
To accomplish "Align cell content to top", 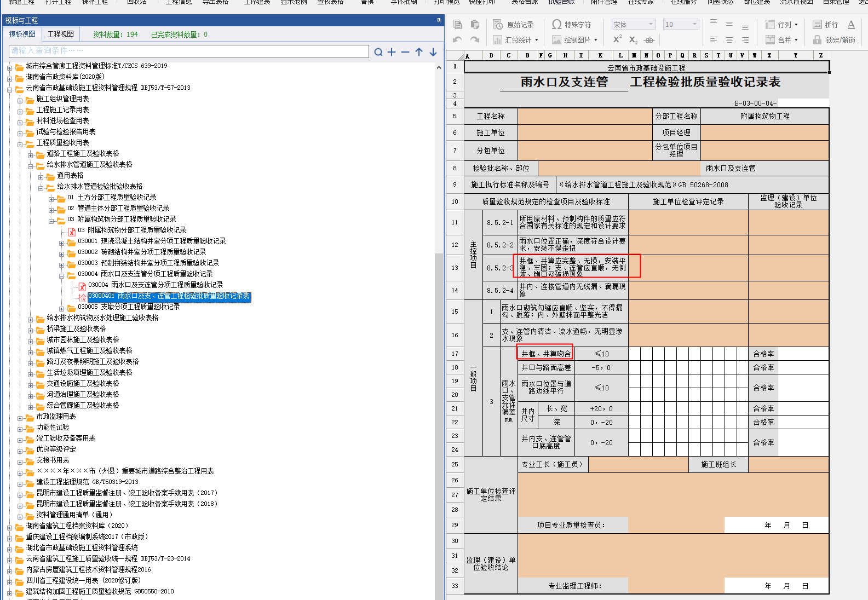I will point(714,22).
